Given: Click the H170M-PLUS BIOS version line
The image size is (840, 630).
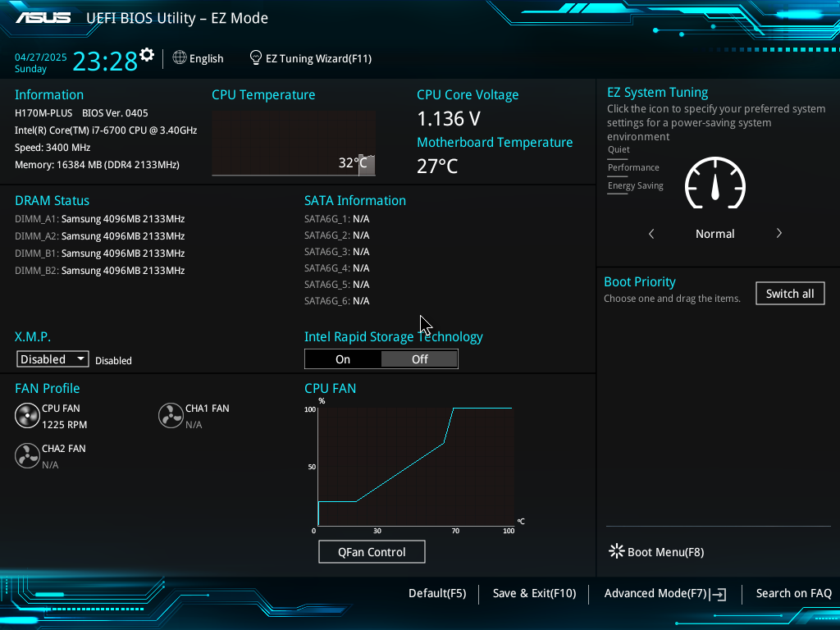Looking at the screenshot, I should click(81, 113).
